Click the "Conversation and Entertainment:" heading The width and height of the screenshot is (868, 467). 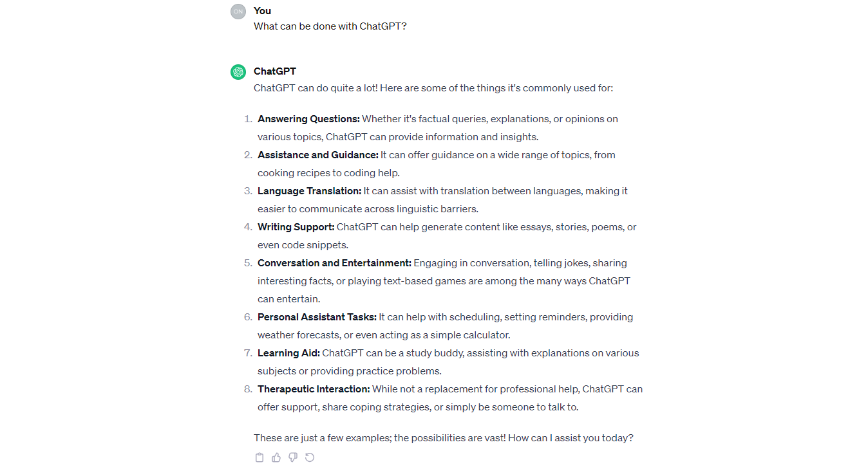[334, 263]
